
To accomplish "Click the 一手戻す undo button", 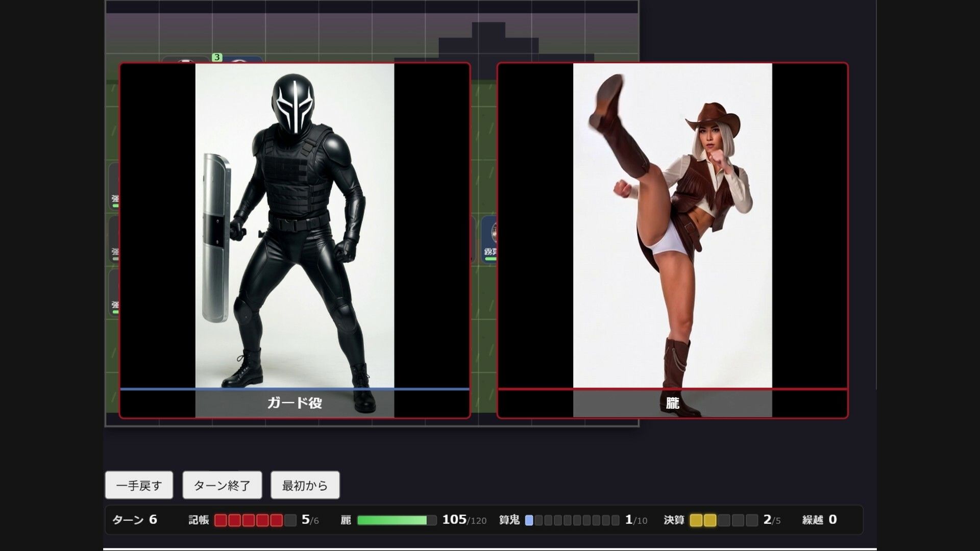I will [x=139, y=485].
